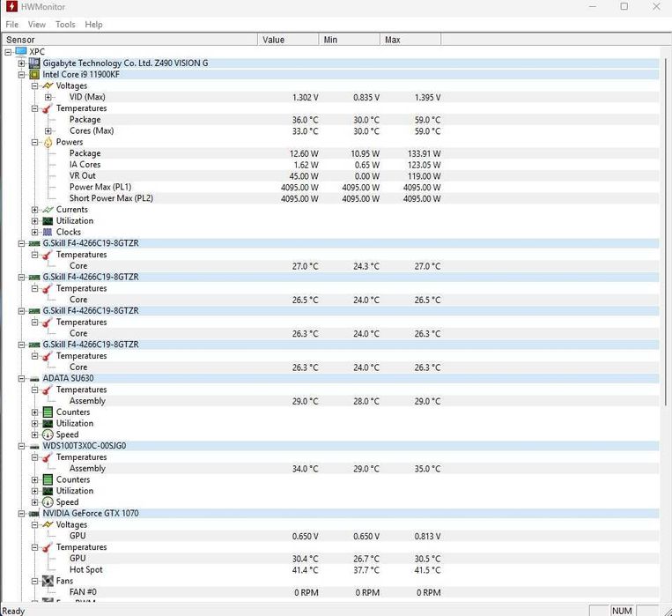
Task: Expand the Gigabyte Z490 VISION G node
Action: click(21, 63)
